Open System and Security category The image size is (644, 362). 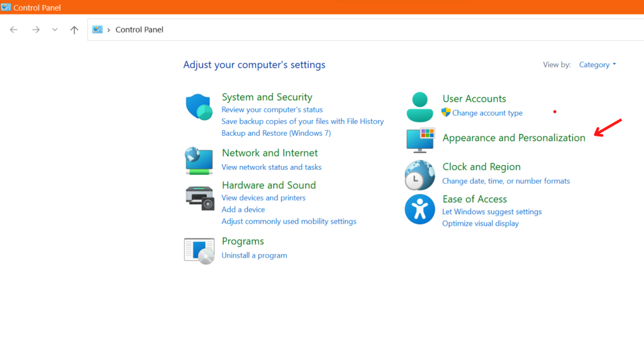point(267,97)
